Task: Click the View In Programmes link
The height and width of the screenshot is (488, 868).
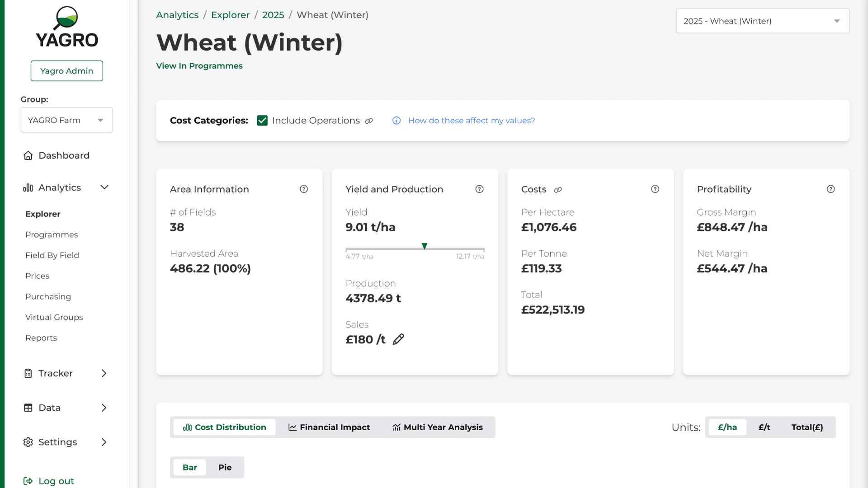Action: (199, 66)
